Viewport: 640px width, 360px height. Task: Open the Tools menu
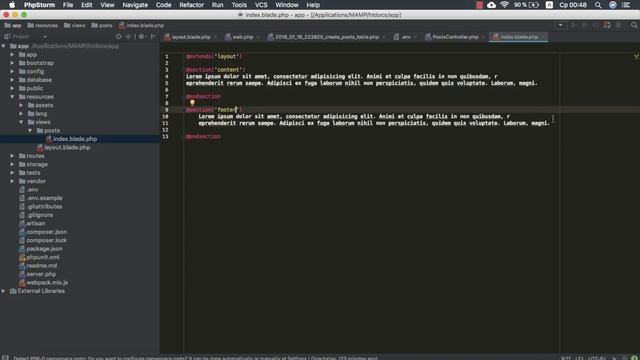239,5
